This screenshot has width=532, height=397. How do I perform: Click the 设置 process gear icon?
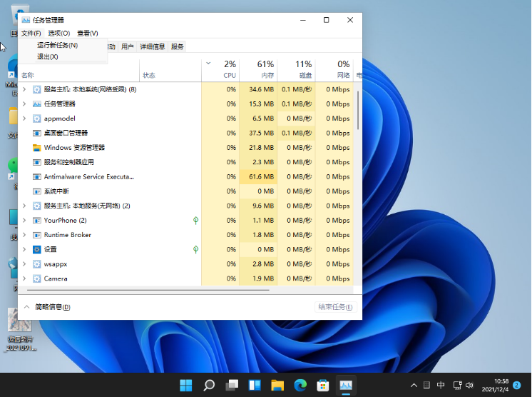tap(37, 249)
